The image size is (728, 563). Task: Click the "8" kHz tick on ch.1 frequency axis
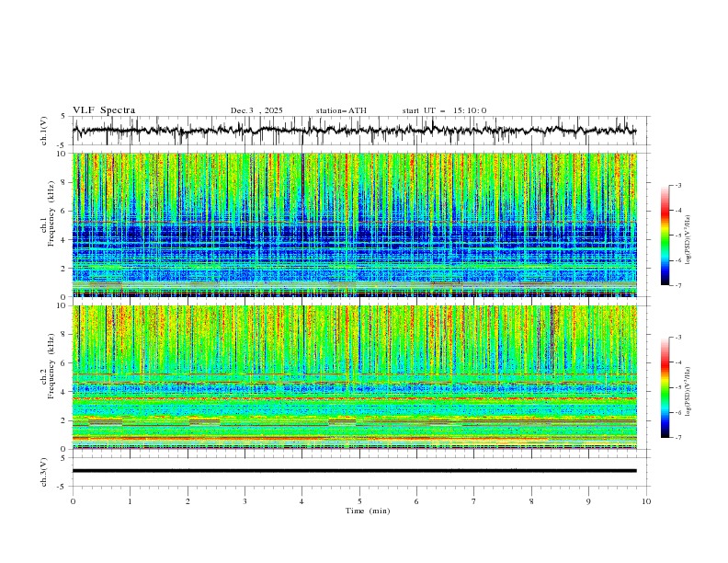tap(64, 182)
